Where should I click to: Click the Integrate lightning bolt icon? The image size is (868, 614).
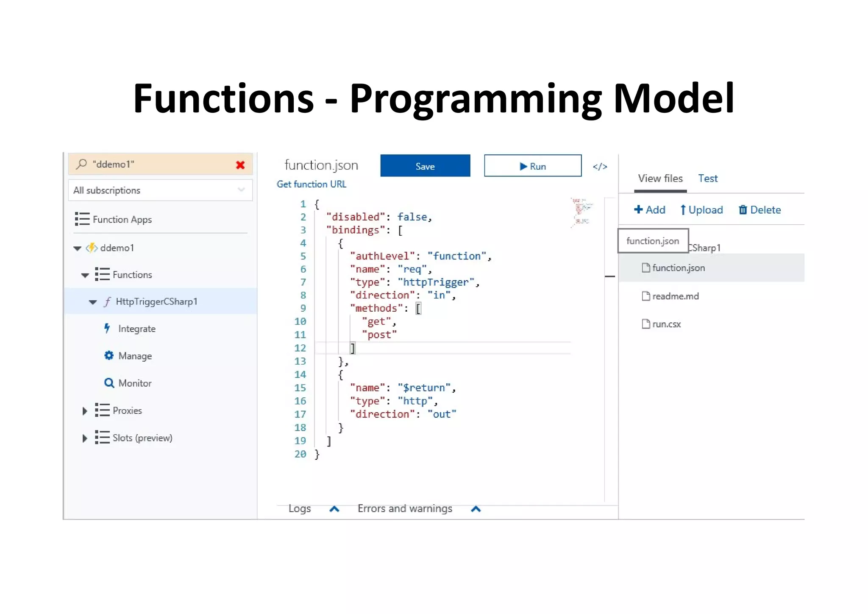[107, 328]
